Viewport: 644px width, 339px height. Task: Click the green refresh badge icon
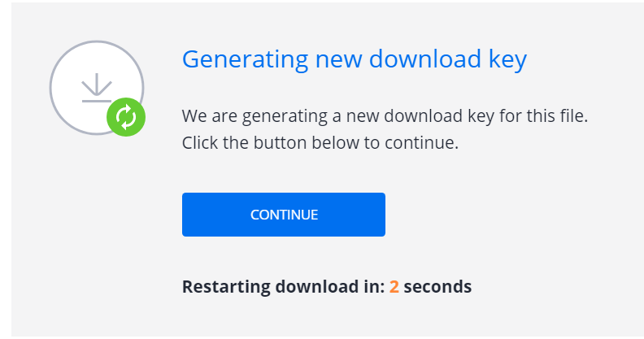tap(125, 118)
